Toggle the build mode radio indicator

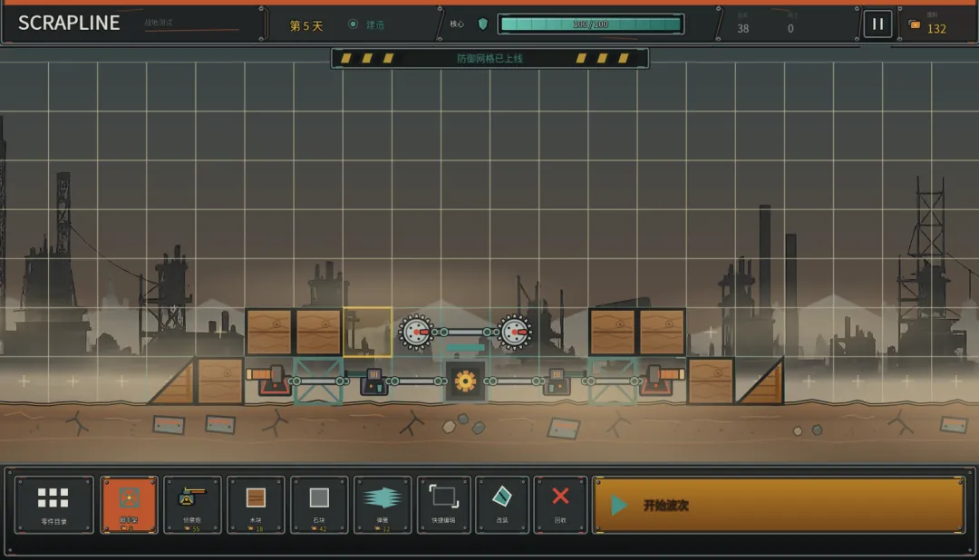pyautogui.click(x=353, y=24)
